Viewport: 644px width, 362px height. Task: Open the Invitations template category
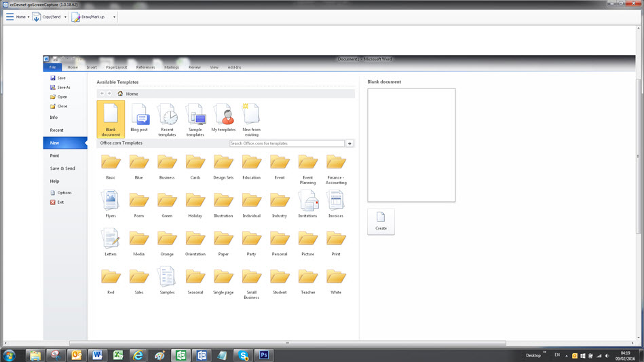(x=307, y=203)
